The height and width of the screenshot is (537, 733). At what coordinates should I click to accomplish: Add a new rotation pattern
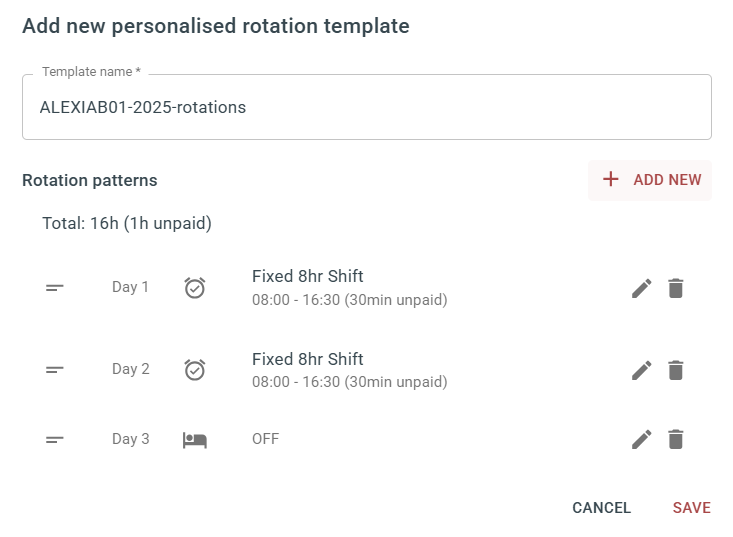click(x=650, y=180)
